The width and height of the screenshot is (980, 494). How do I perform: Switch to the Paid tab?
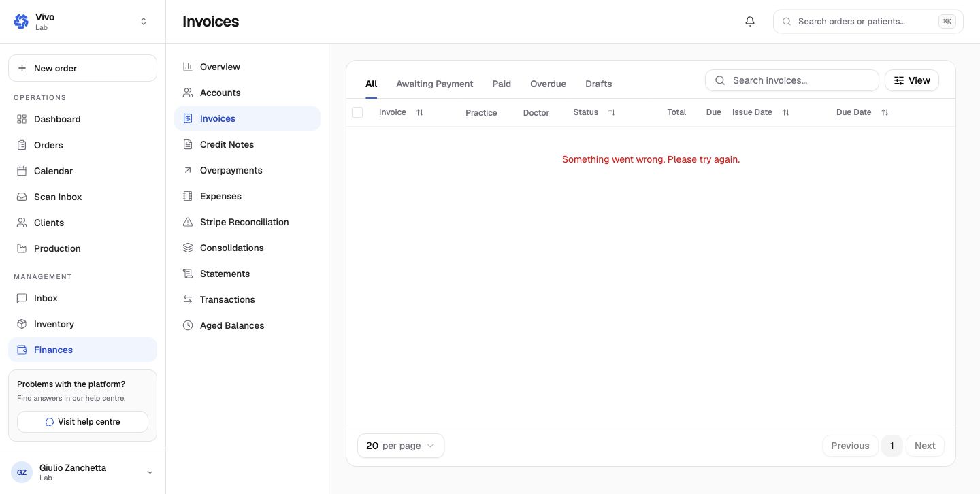[502, 84]
